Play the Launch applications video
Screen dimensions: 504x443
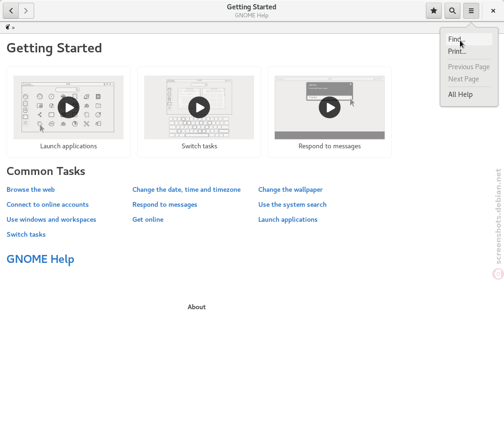coord(68,107)
